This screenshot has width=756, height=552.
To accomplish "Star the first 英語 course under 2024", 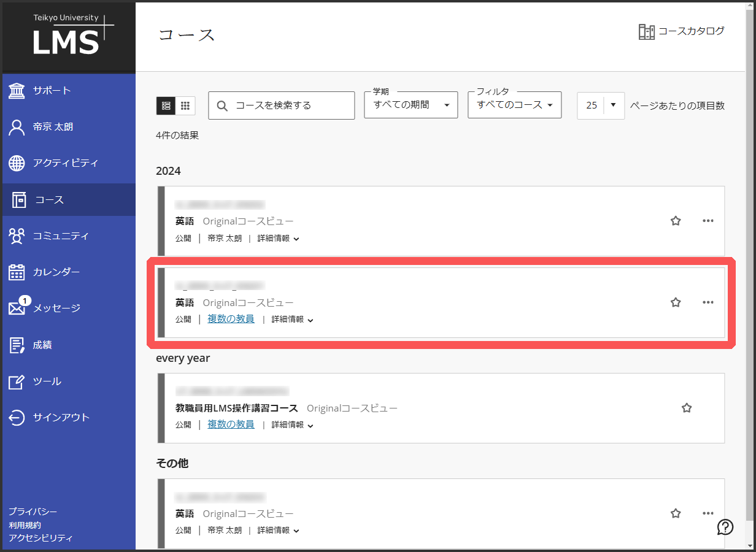I will [x=676, y=221].
